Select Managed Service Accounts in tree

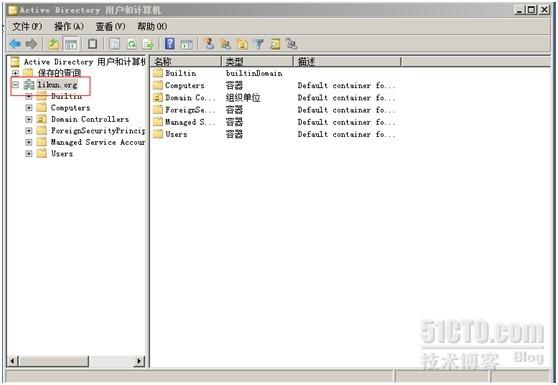pos(98,142)
